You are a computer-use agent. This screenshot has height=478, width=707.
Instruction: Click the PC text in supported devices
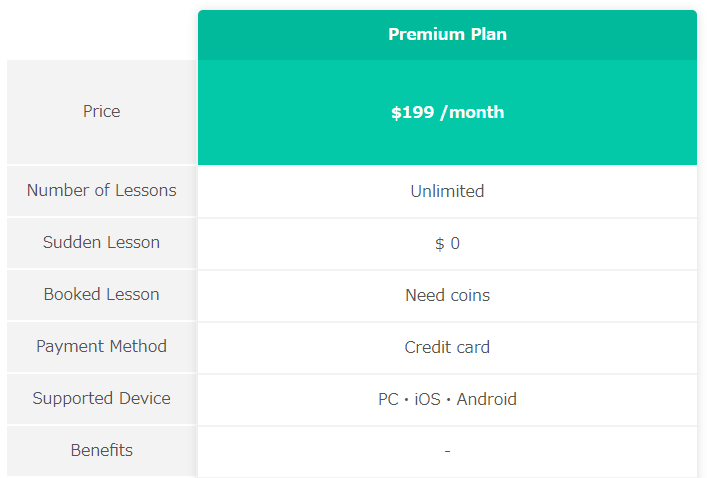[x=388, y=399]
